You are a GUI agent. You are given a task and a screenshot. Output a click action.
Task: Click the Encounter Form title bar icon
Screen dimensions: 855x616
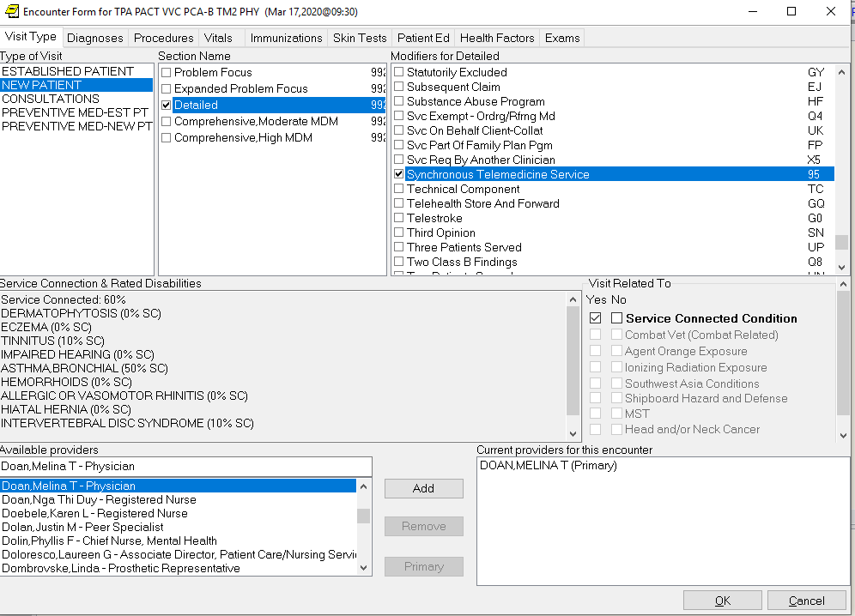point(12,12)
